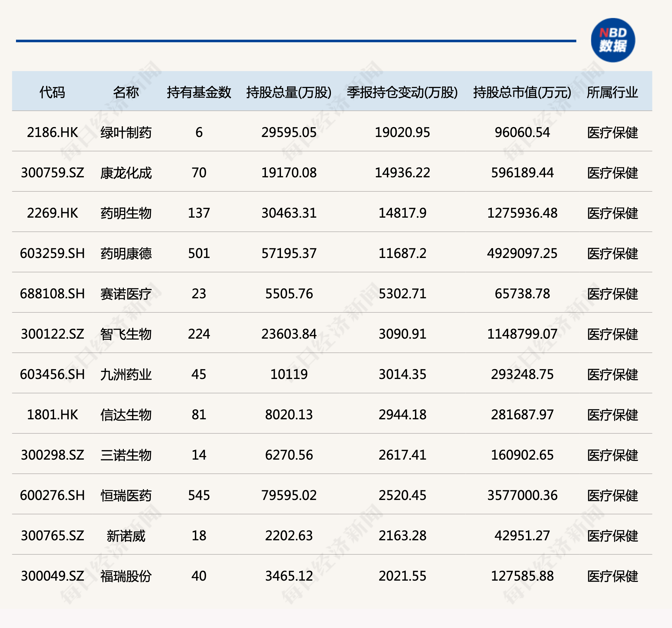
Task: Click the 康龙化成 stock name
Action: (126, 173)
